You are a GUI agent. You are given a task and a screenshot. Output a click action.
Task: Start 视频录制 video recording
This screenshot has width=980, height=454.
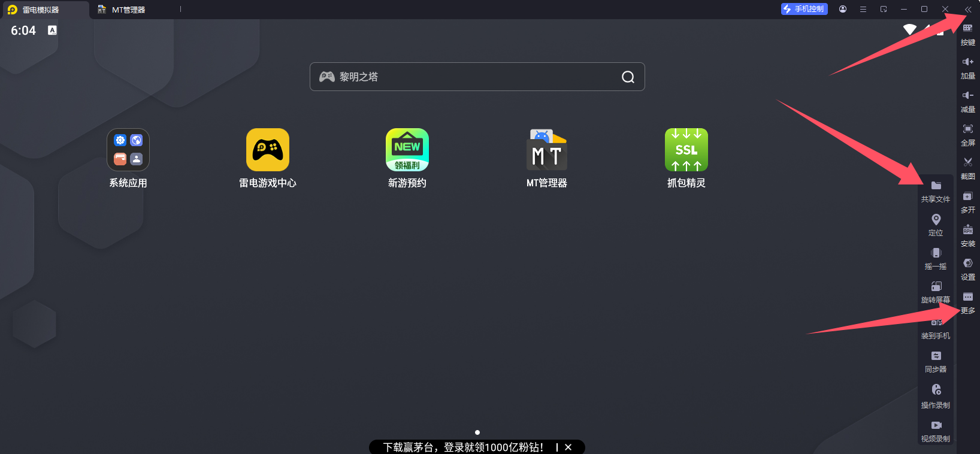pyautogui.click(x=936, y=431)
